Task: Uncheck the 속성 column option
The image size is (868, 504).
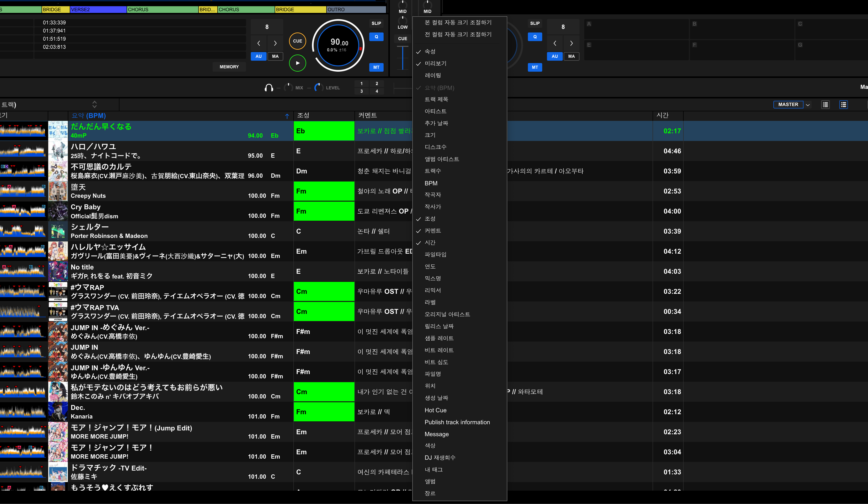Action: tap(430, 52)
